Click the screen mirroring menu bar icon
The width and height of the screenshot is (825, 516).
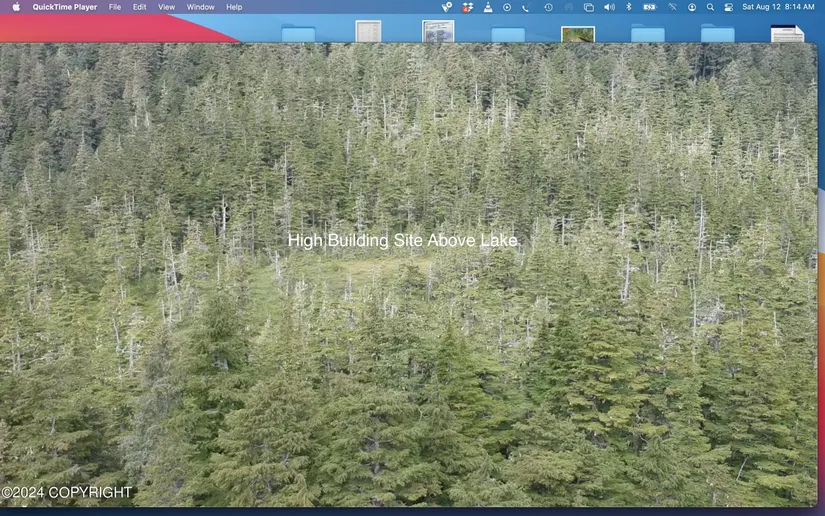click(x=589, y=7)
